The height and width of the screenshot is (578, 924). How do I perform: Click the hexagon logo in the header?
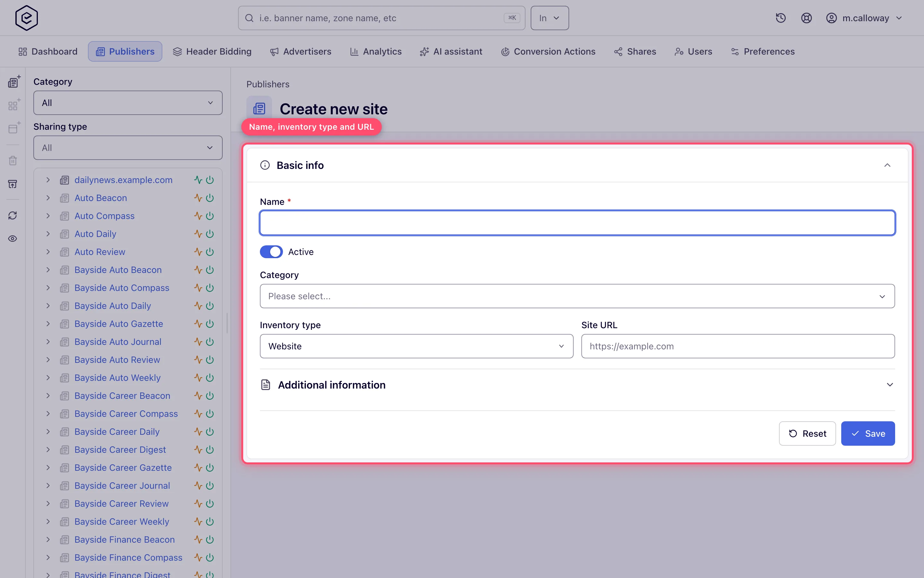(x=26, y=18)
